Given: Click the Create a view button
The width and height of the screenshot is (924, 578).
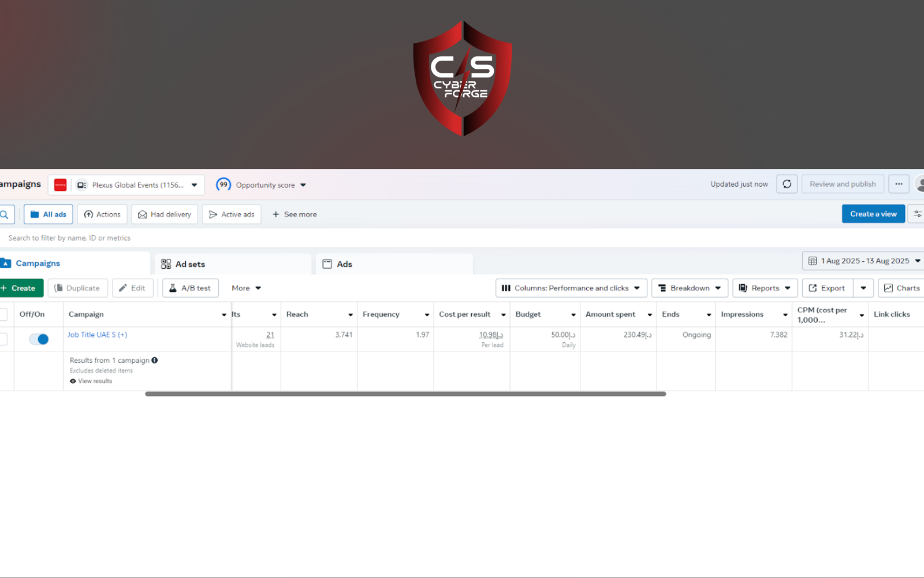Looking at the screenshot, I should pyautogui.click(x=873, y=214).
